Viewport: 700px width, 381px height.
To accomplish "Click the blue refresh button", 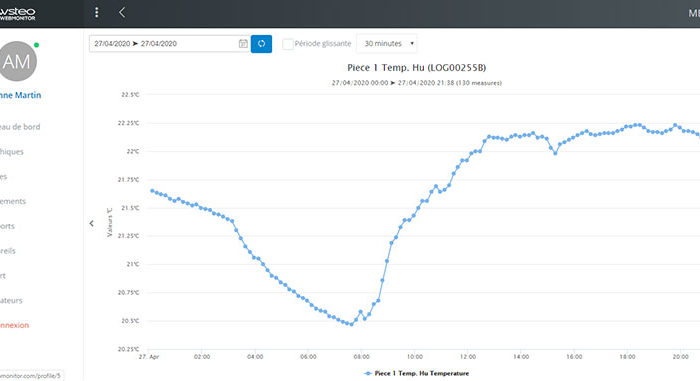I will click(261, 44).
